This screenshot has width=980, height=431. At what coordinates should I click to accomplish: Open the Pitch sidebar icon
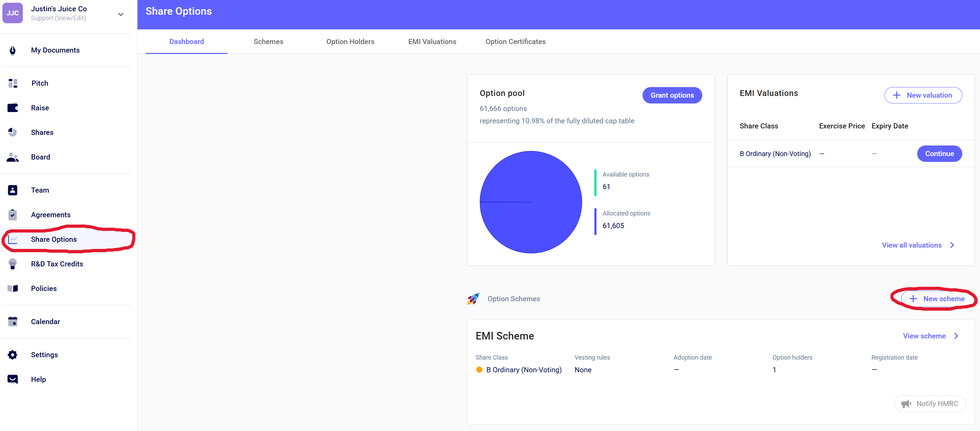(x=13, y=83)
